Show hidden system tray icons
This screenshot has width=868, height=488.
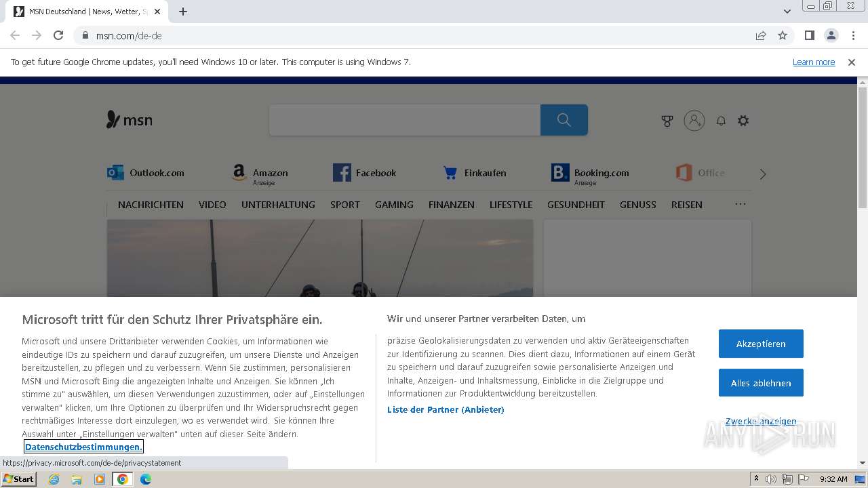point(756,479)
